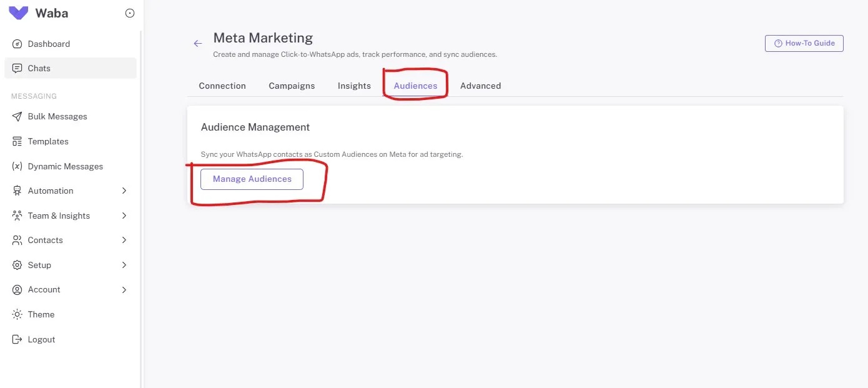Select the Templates layout icon
Screen dimensions: 868x388
17,142
